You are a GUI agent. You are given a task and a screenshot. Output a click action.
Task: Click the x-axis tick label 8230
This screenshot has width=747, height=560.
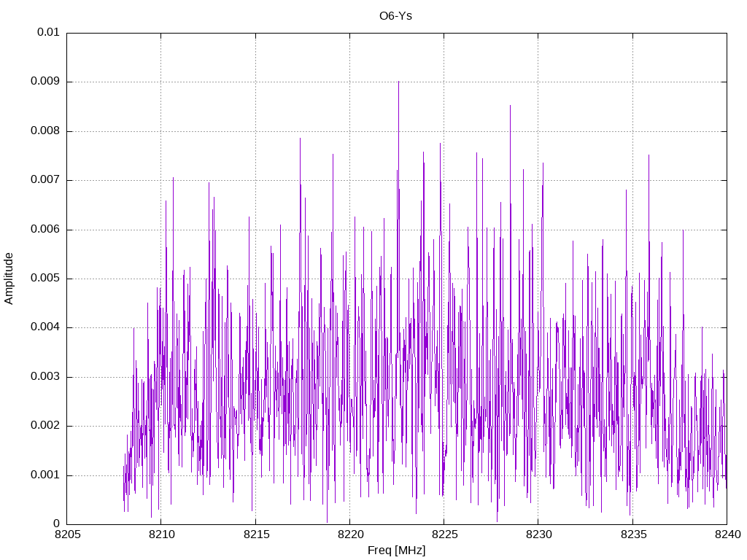(539, 534)
